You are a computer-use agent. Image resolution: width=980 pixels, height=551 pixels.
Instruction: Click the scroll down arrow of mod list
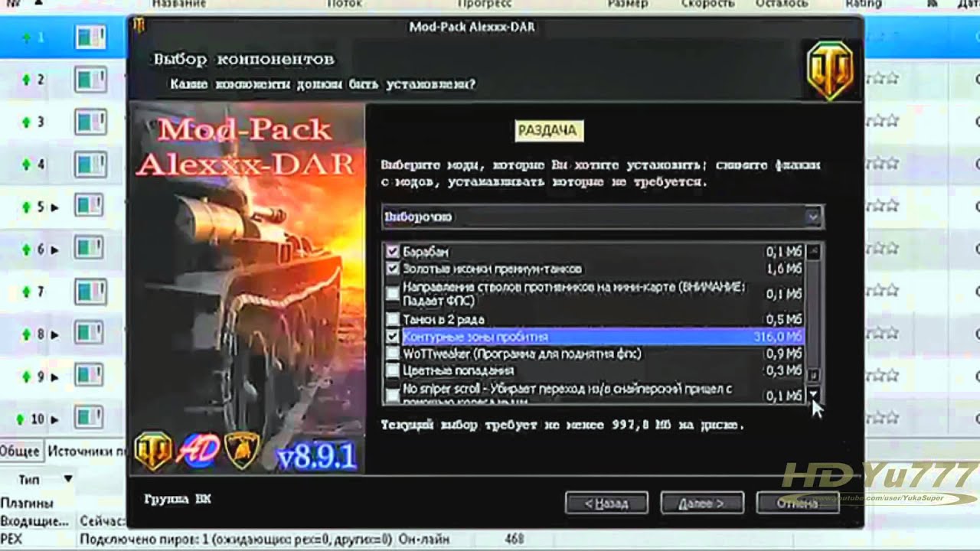[815, 395]
